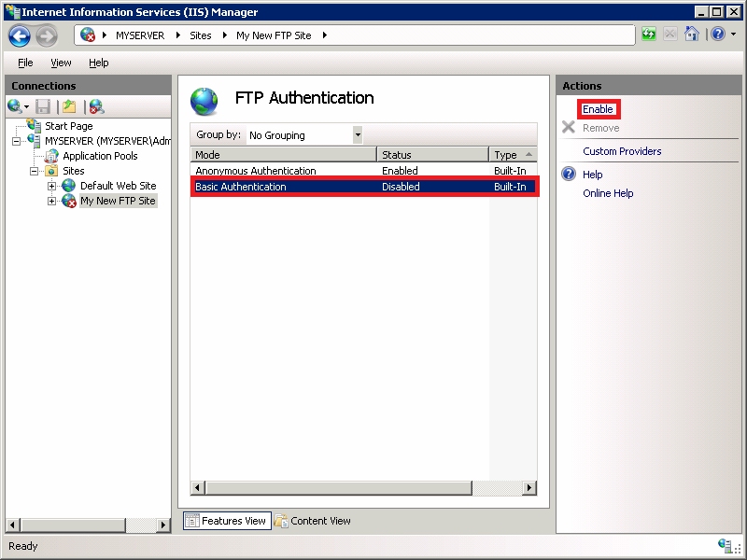
Task: Click the Sites folder icon in the tree
Action: (51, 171)
